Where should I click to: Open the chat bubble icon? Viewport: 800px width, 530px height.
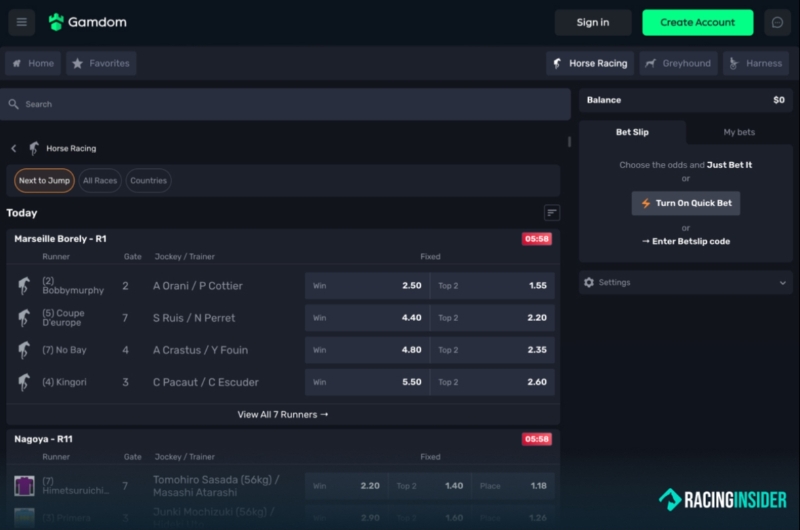point(777,22)
